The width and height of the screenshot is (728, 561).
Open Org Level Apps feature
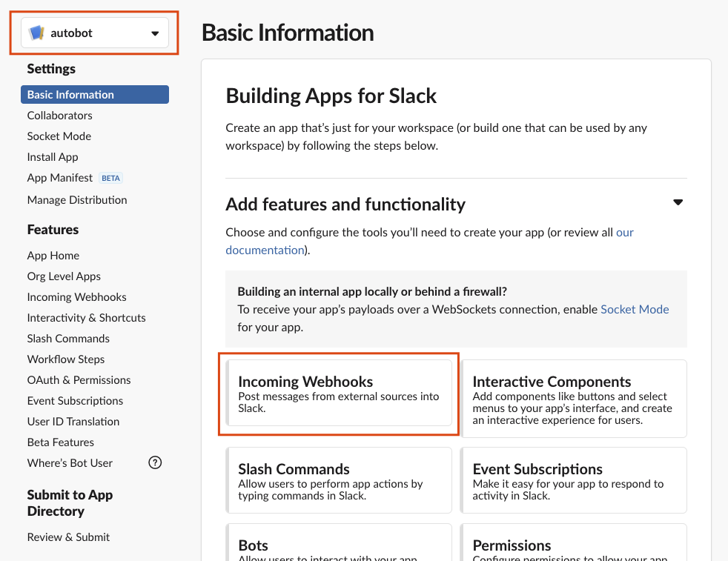coord(64,276)
